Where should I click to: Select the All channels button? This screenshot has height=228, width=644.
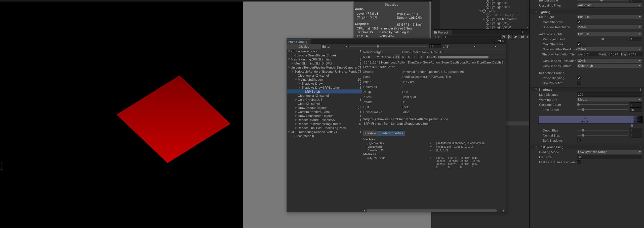pyautogui.click(x=397, y=57)
